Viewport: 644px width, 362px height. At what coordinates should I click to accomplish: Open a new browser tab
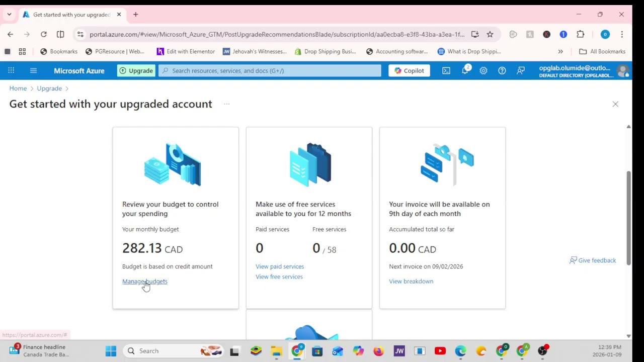135,15
